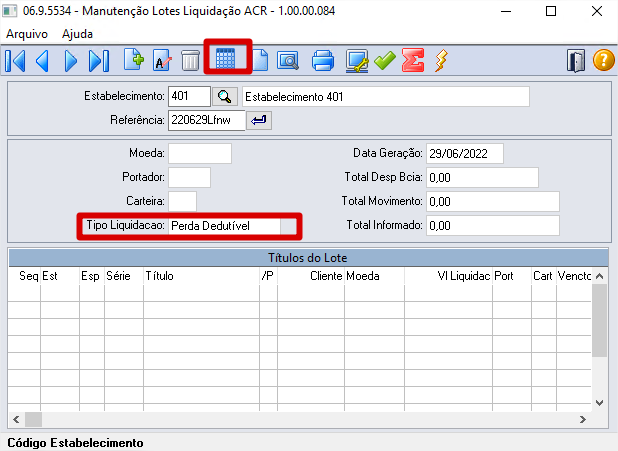618x451 pixels.
Task: Click the Total Desp Bcia field
Action: (482, 177)
